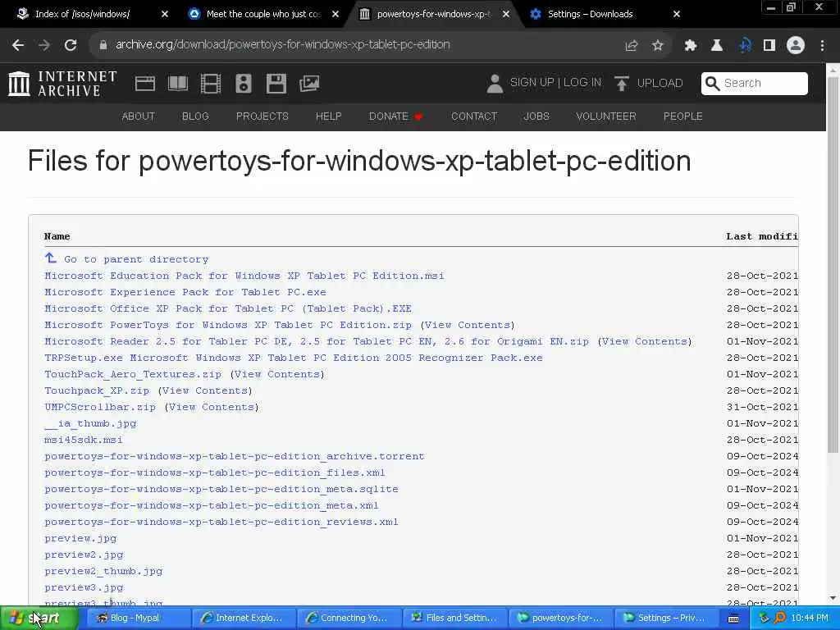Screen dimensions: 840x630
Task: Click the address bar URL
Action: pyautogui.click(x=283, y=45)
